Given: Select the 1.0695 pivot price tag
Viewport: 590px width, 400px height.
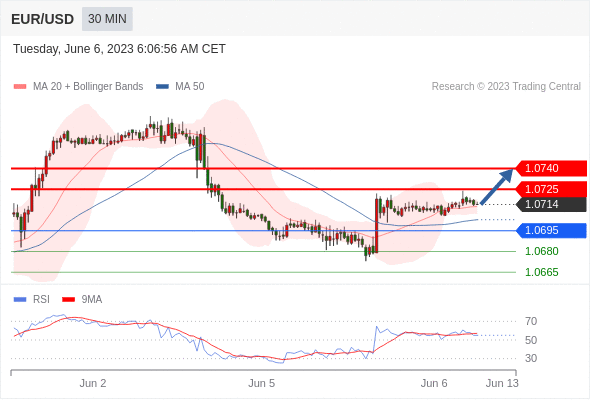Looking at the screenshot, I should click(550, 230).
